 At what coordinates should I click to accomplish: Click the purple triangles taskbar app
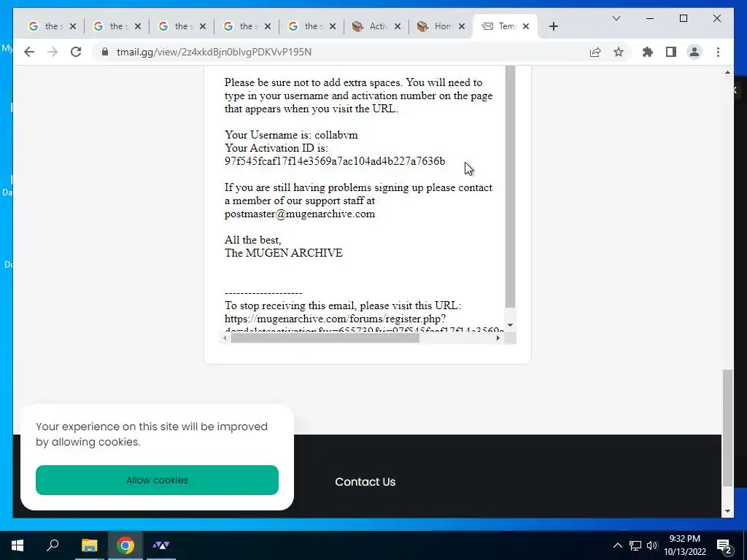tap(161, 545)
